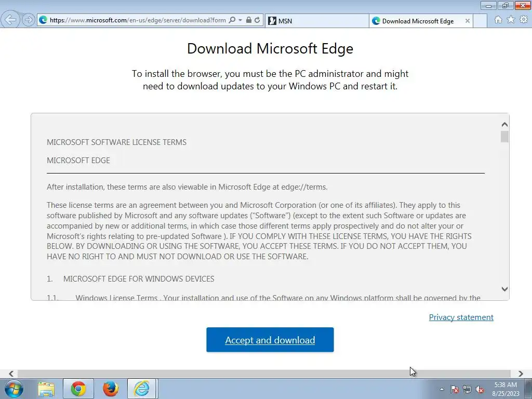Viewport: 532px width, 399px height.
Task: Click the search magnifier in the address bar
Action: tap(232, 20)
